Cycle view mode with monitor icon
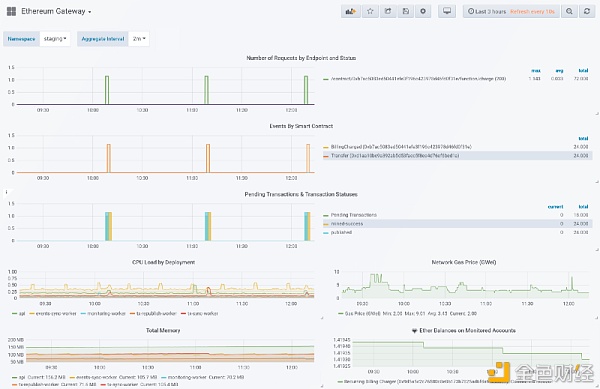 (x=447, y=11)
